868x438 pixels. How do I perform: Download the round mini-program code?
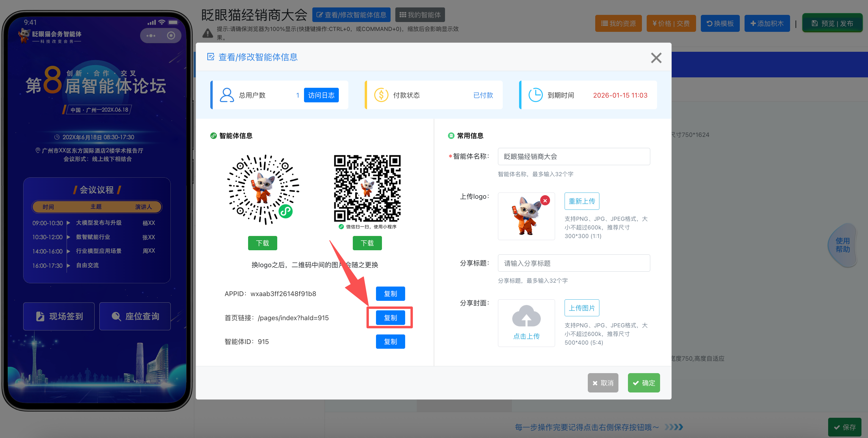click(x=262, y=243)
